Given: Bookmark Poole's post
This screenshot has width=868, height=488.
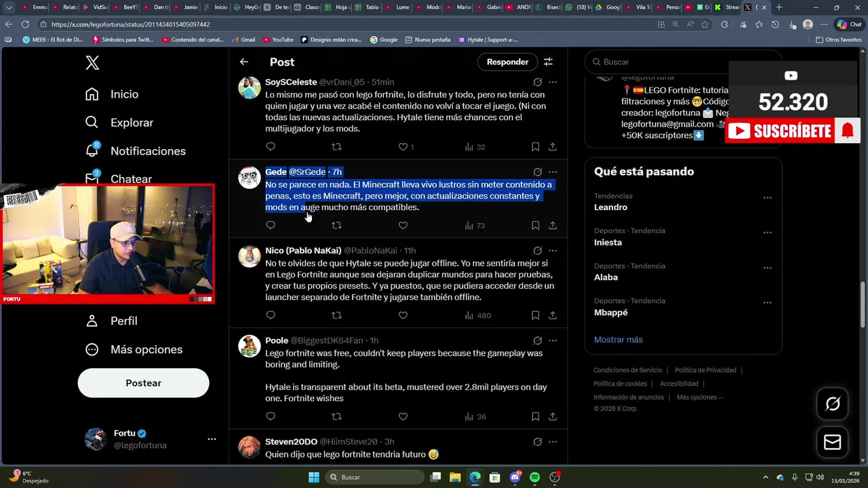Looking at the screenshot, I should tap(535, 416).
